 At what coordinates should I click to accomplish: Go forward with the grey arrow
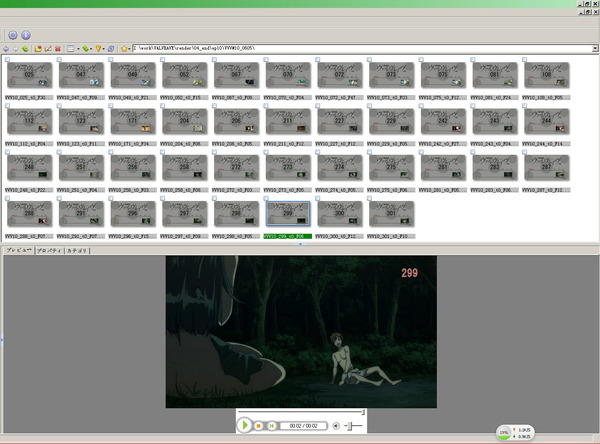15,49
